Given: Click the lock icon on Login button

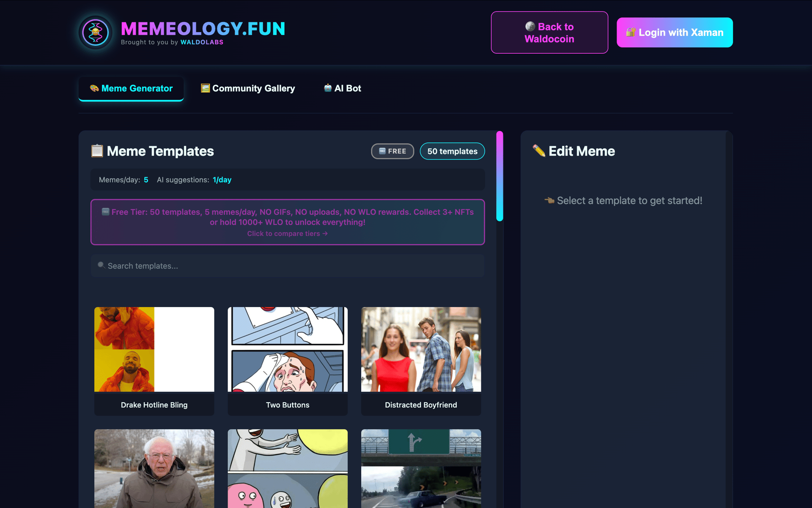Looking at the screenshot, I should click(631, 32).
